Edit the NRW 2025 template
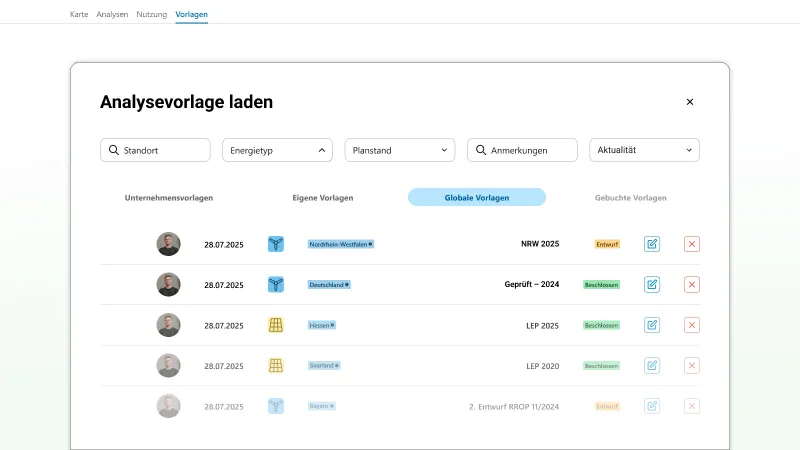This screenshot has height=450, width=800. pos(652,244)
